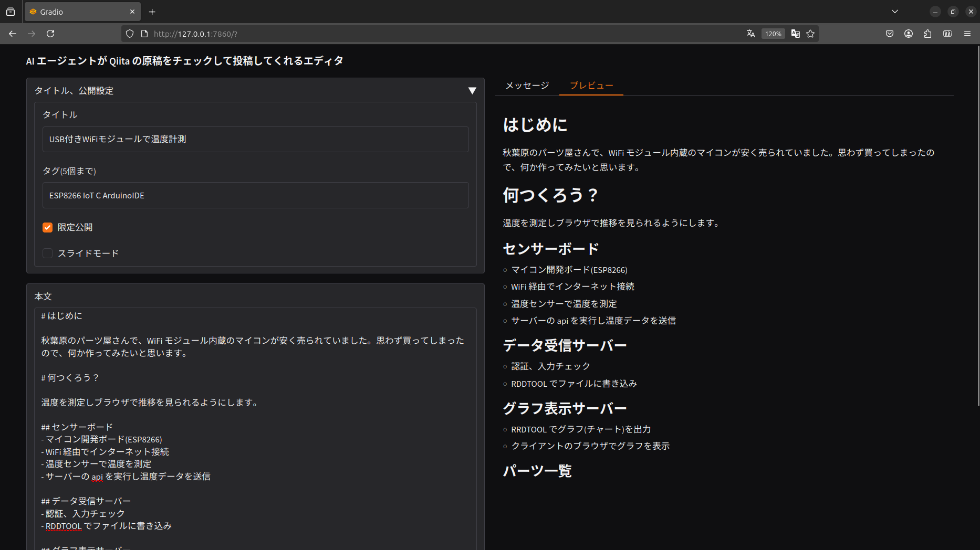Click the 本文 label above the editor
Image resolution: width=980 pixels, height=550 pixels.
43,297
